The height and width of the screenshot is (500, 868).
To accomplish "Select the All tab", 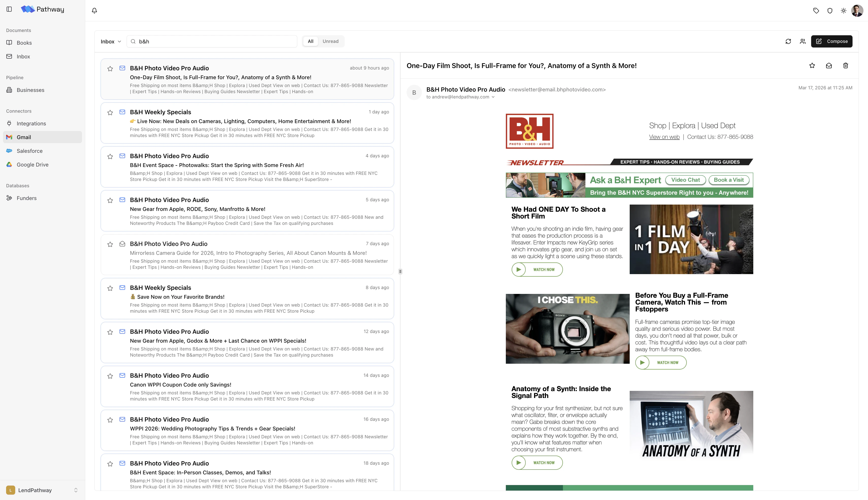I will coord(310,41).
